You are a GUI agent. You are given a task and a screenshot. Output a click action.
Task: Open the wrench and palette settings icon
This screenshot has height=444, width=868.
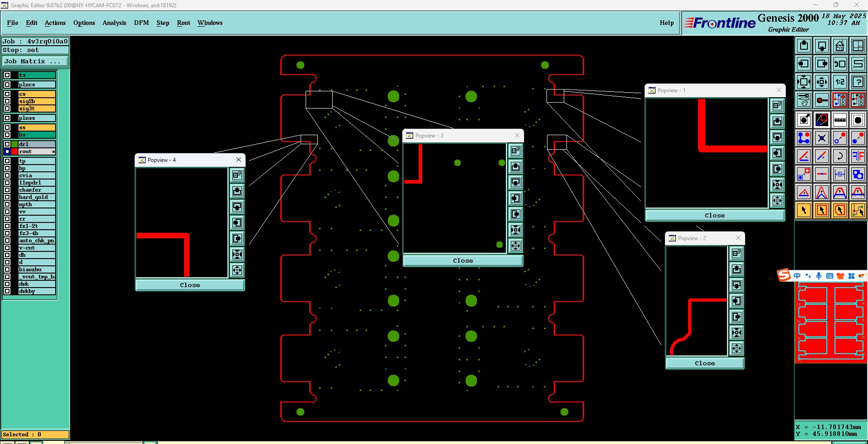(804, 100)
